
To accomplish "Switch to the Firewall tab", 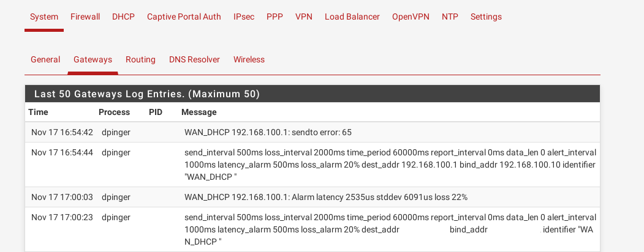I will (85, 17).
